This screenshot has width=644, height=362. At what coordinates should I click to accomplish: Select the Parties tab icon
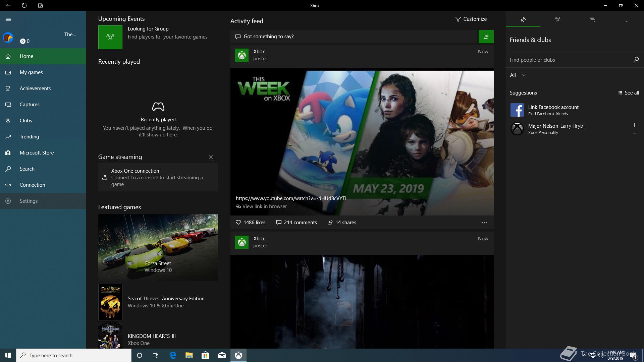point(557,19)
